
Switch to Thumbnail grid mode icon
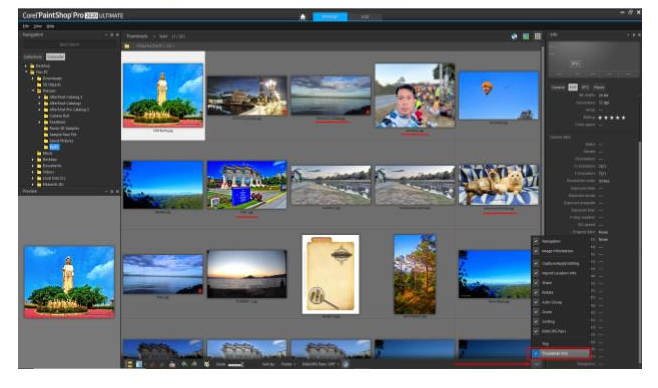(538, 36)
